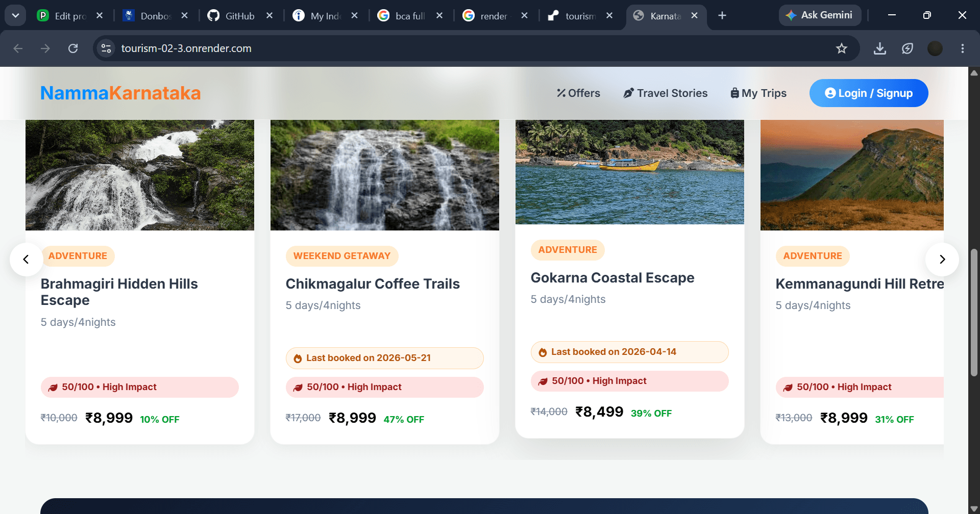Click High Impact badge on Kemmanagundi card
The width and height of the screenshot is (980, 514).
coord(860,387)
